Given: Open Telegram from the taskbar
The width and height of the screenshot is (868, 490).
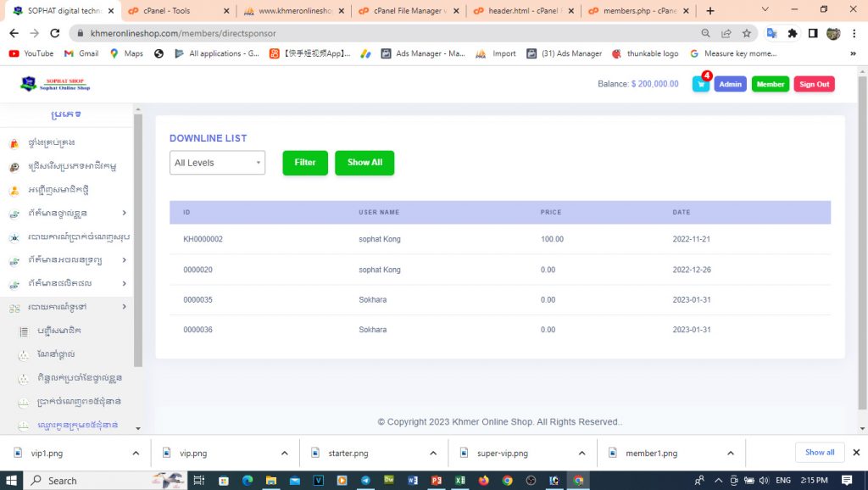Looking at the screenshot, I should click(x=365, y=480).
